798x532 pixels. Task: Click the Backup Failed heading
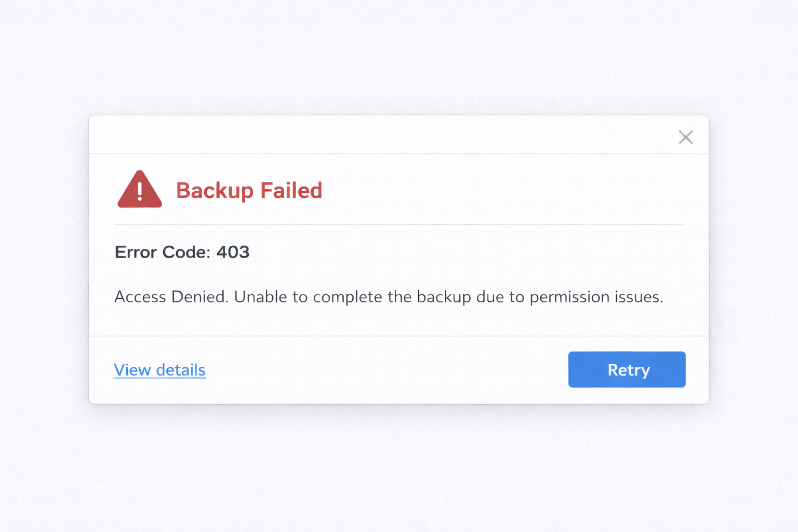pyautogui.click(x=249, y=191)
